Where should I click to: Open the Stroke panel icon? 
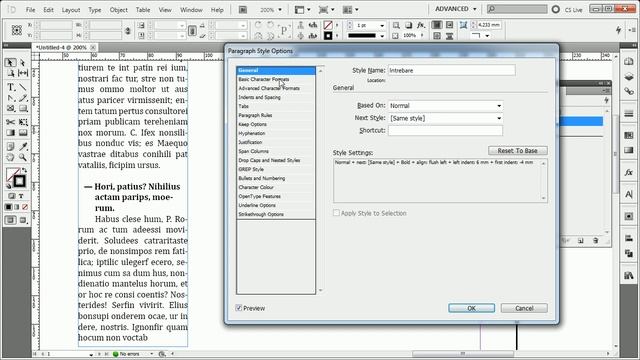(629, 114)
